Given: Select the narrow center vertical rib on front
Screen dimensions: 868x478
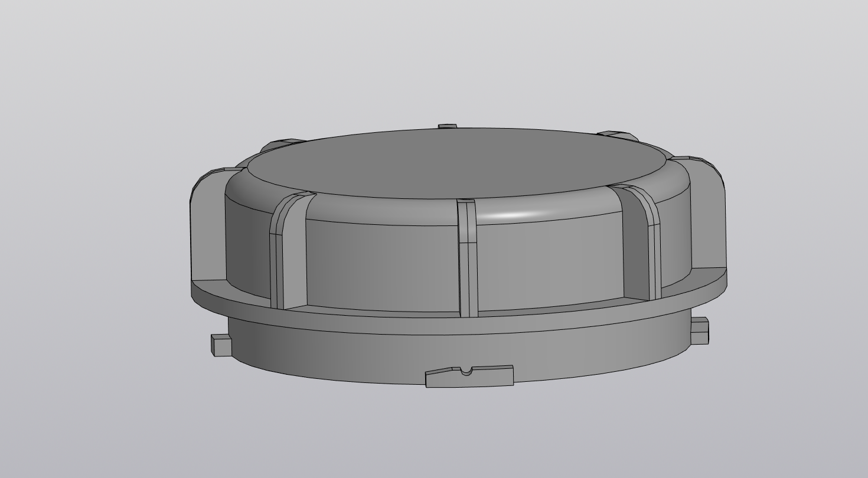Looking at the screenshot, I should tap(467, 258).
